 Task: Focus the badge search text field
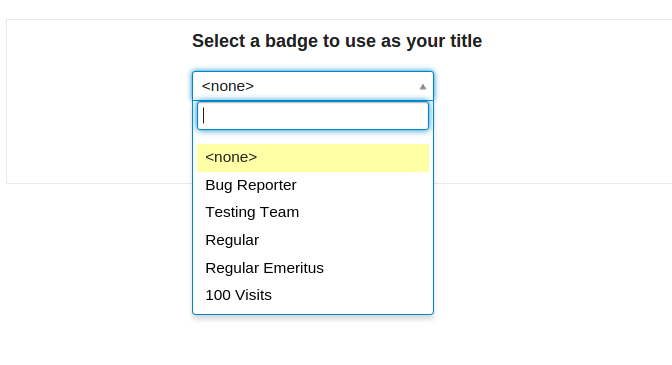pos(313,116)
